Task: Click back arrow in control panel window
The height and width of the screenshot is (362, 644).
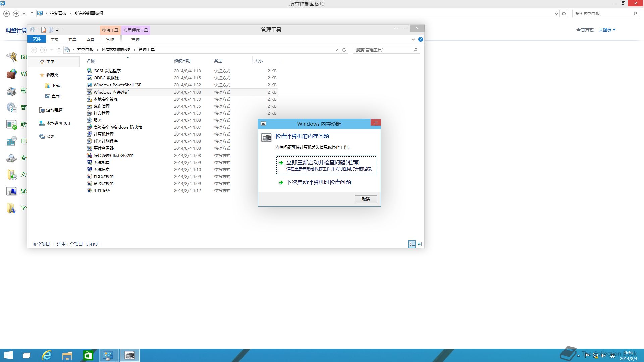Action: [6, 13]
